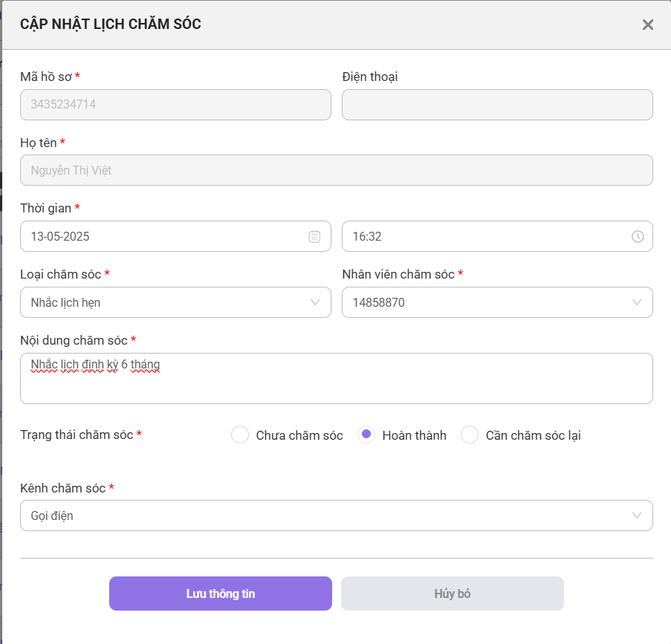Expand the Kênh chăm sóc dropdown
Viewport: 671px width, 644px height.
(x=337, y=515)
